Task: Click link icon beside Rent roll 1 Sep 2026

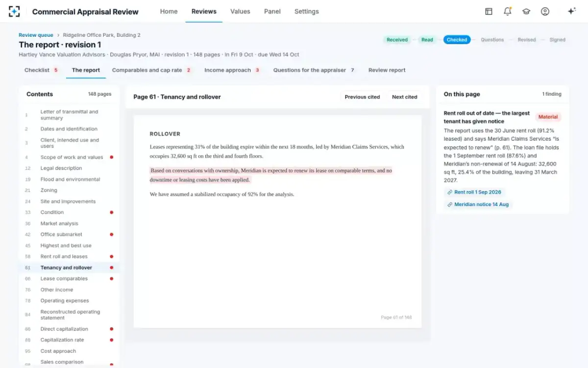Action: coord(450,192)
